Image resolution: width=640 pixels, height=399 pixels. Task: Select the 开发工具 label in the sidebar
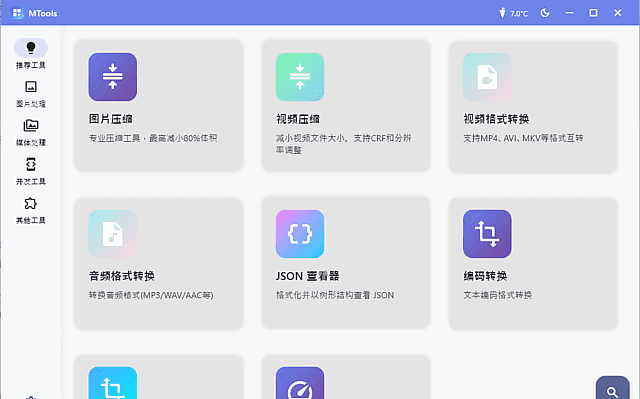(31, 182)
